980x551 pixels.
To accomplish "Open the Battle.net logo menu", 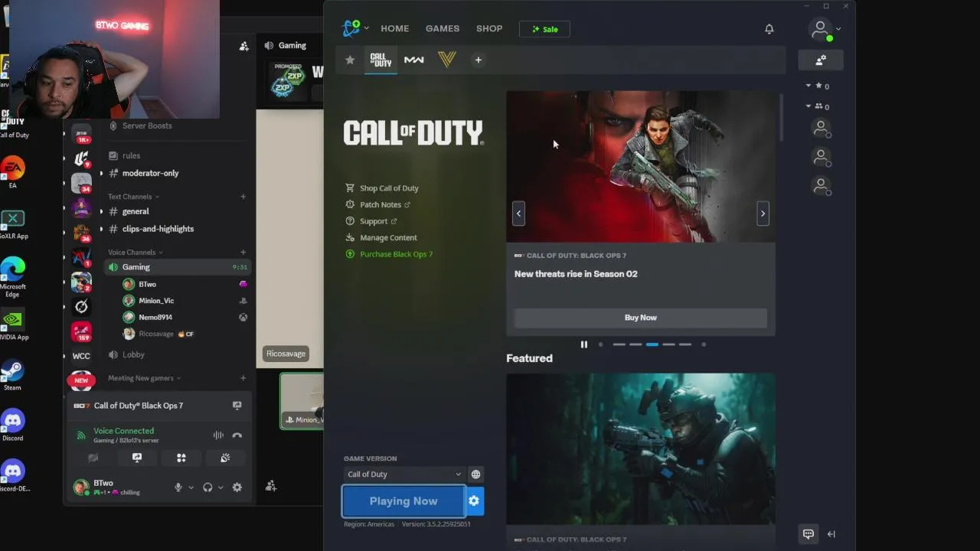I will 355,28.
